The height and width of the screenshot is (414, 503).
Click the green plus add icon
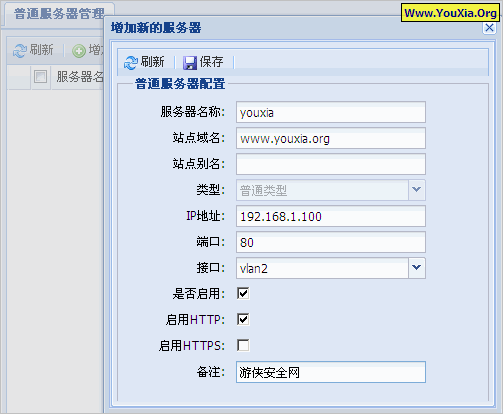tap(79, 51)
